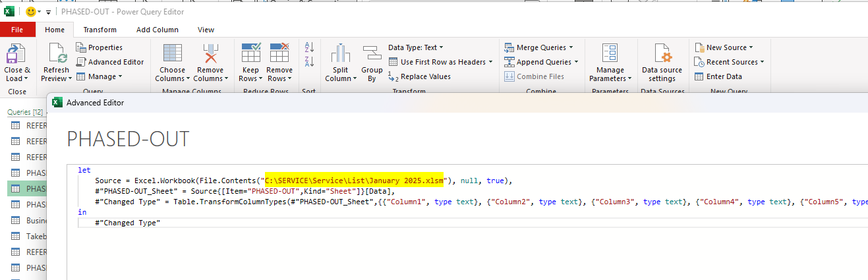This screenshot has height=280, width=868.
Task: Expand the Append Queries dropdown arrow
Action: (576, 62)
